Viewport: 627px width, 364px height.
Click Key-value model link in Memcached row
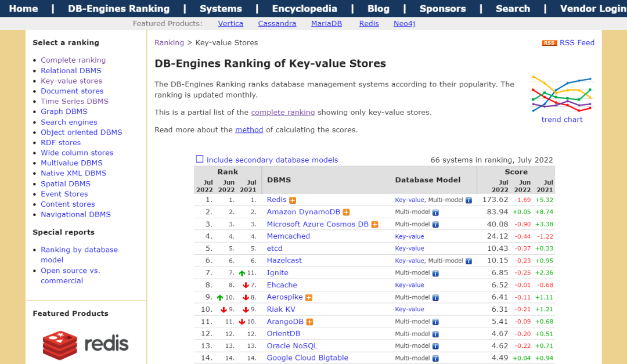point(409,237)
